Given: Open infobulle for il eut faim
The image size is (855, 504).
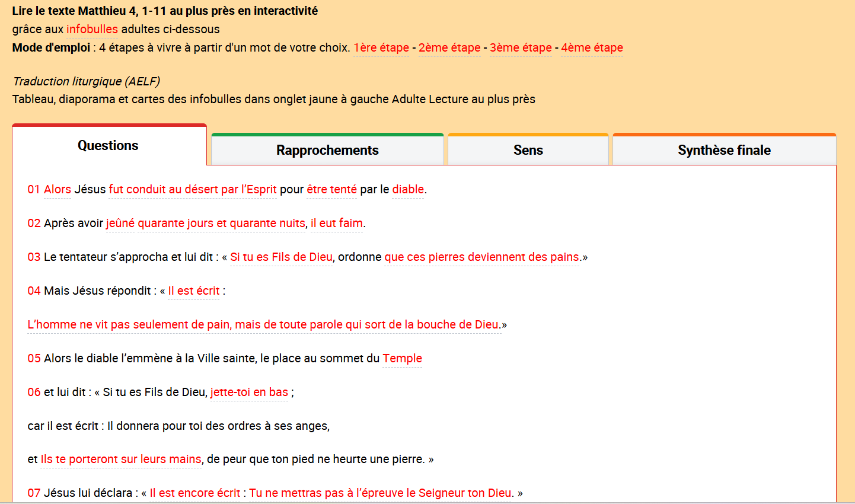Looking at the screenshot, I should pyautogui.click(x=337, y=223).
